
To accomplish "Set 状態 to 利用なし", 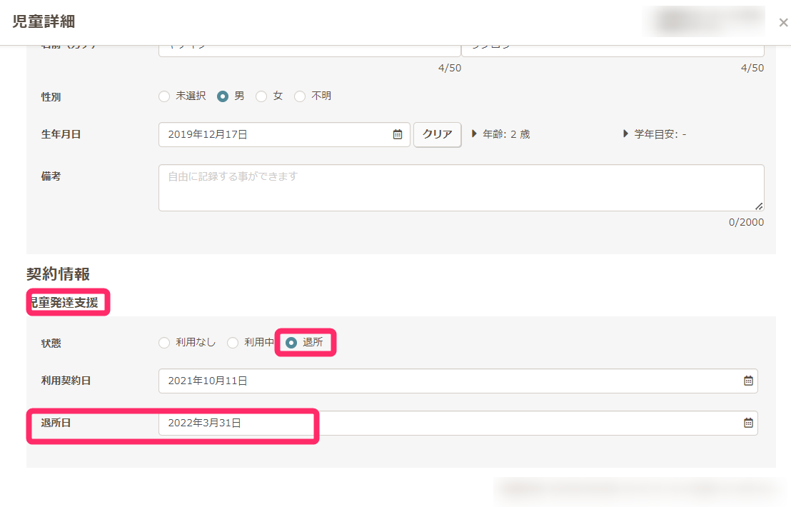I will click(164, 343).
